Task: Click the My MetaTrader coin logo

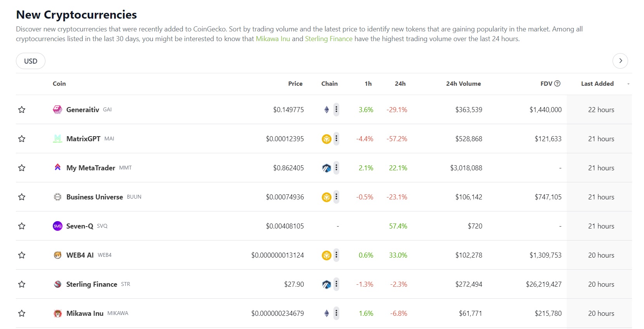Action: 57,168
